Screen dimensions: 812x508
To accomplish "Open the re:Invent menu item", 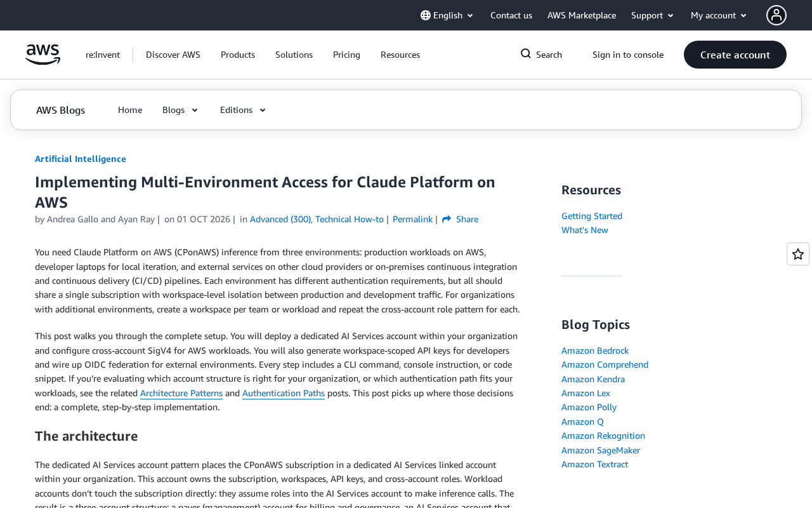I will click(x=103, y=55).
